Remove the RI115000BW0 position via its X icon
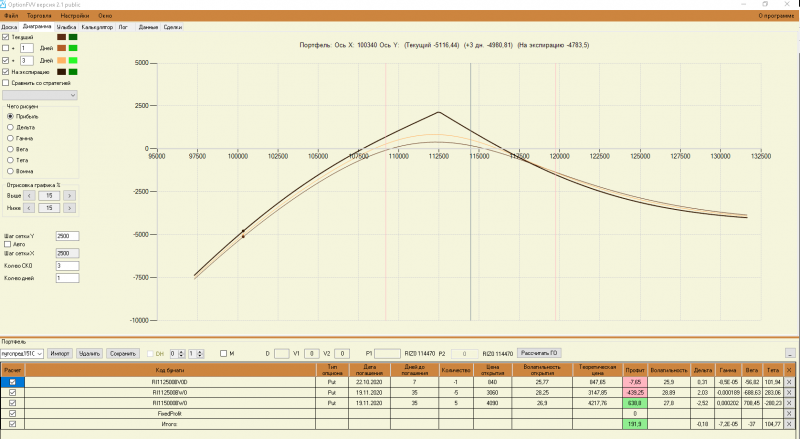800x439 pixels. pyautogui.click(x=789, y=403)
